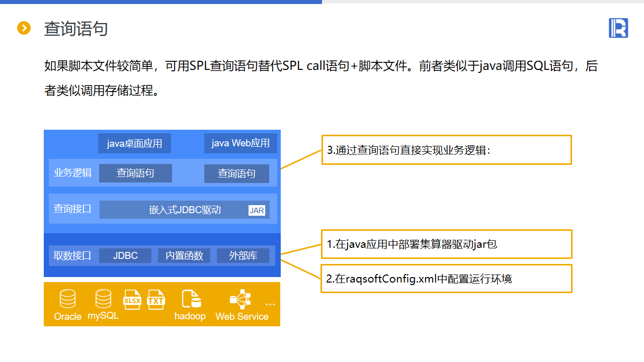The image size is (644, 362).
Task: Click the white JAR badge
Action: coord(257,211)
